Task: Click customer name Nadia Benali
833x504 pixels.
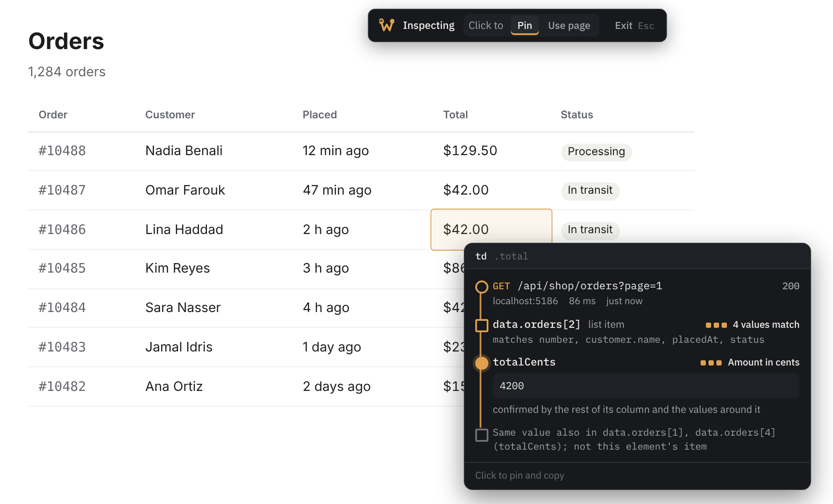Action: 184,151
